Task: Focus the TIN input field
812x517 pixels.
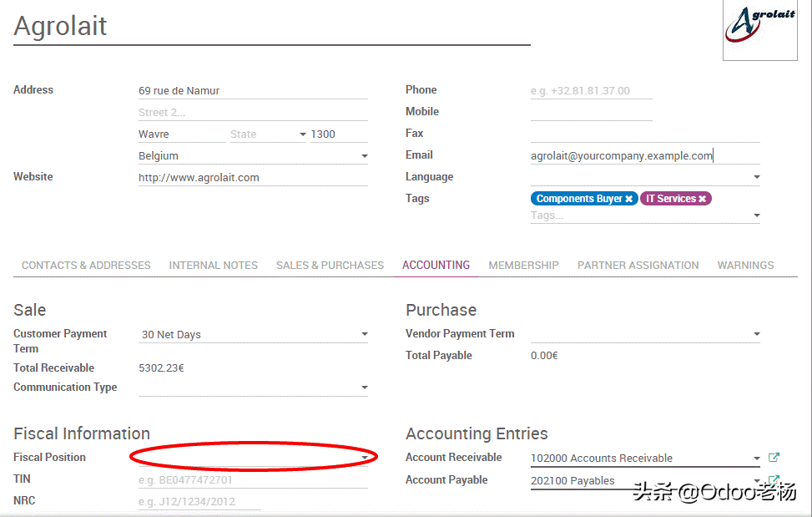Action: (x=252, y=480)
